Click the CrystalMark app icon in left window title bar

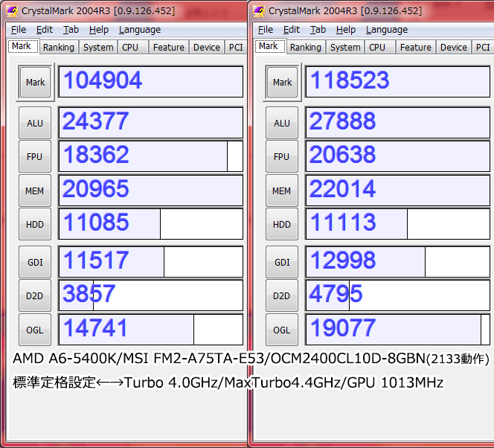point(13,11)
